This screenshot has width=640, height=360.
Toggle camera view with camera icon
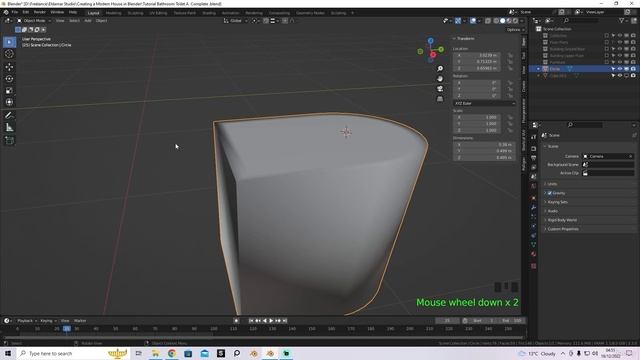(440, 89)
